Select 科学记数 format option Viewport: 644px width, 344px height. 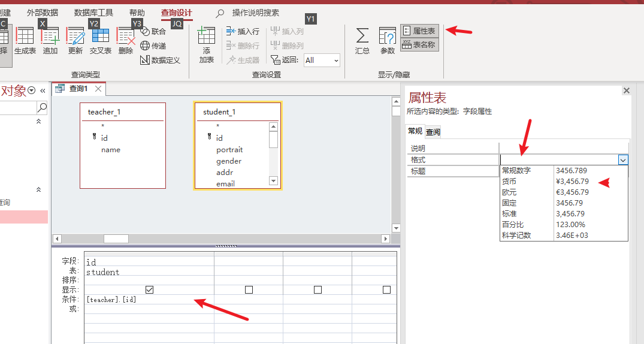click(564, 235)
